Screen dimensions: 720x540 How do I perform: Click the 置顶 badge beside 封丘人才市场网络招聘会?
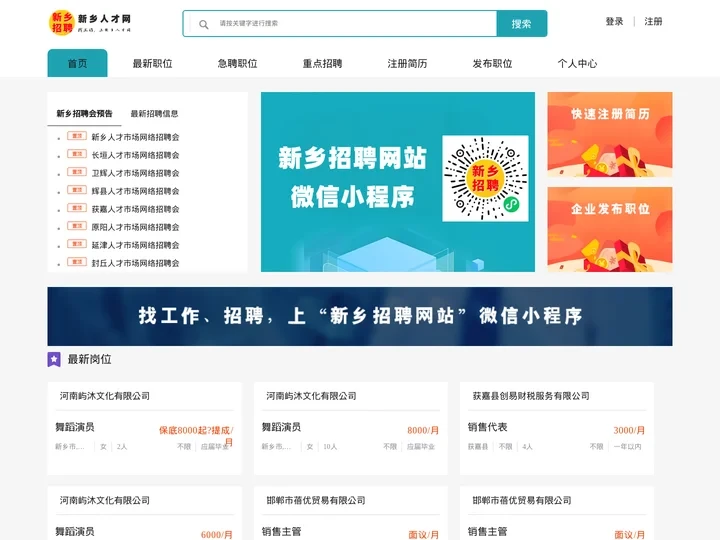77,262
